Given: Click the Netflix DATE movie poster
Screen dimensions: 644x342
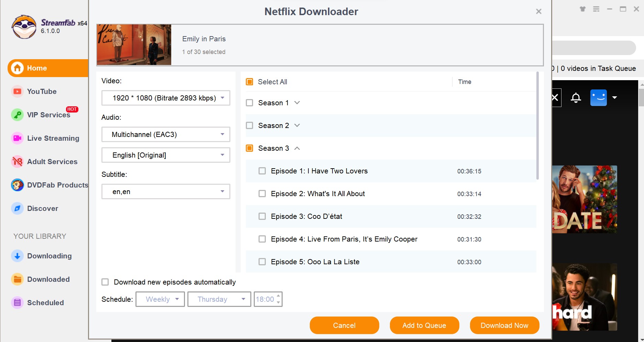Looking at the screenshot, I should [585, 199].
